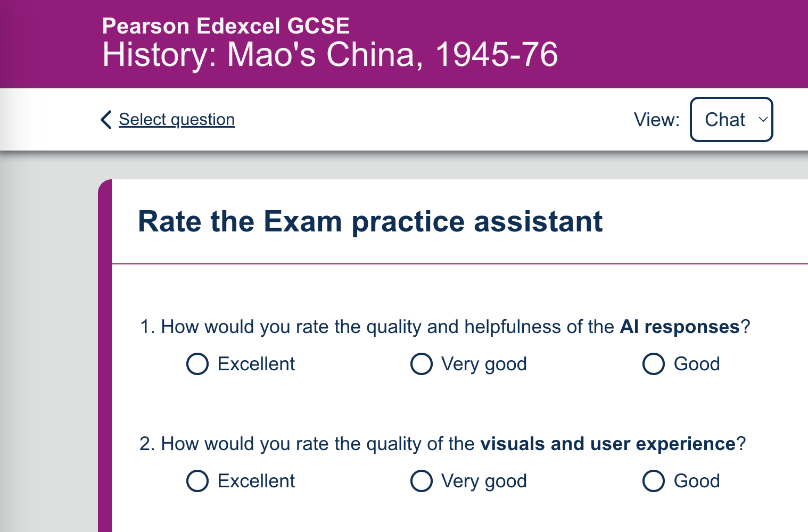Select "Excellent" for AI responses quality

point(197,364)
